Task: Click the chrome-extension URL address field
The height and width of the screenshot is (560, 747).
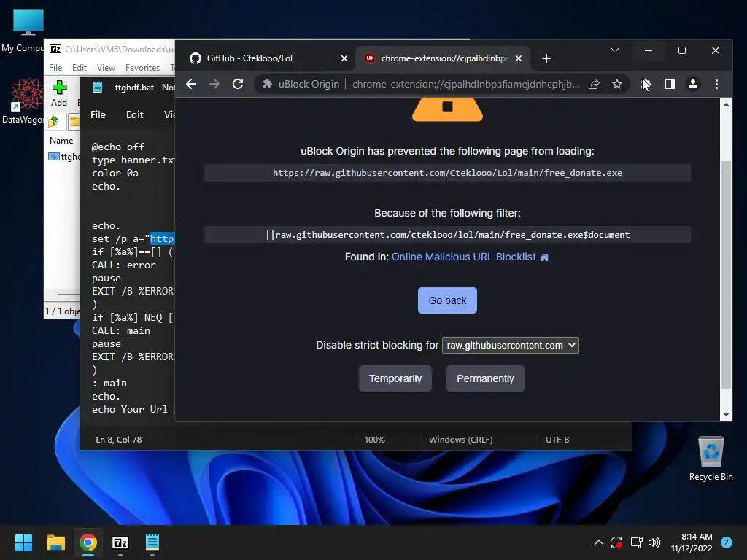Action: [x=465, y=85]
